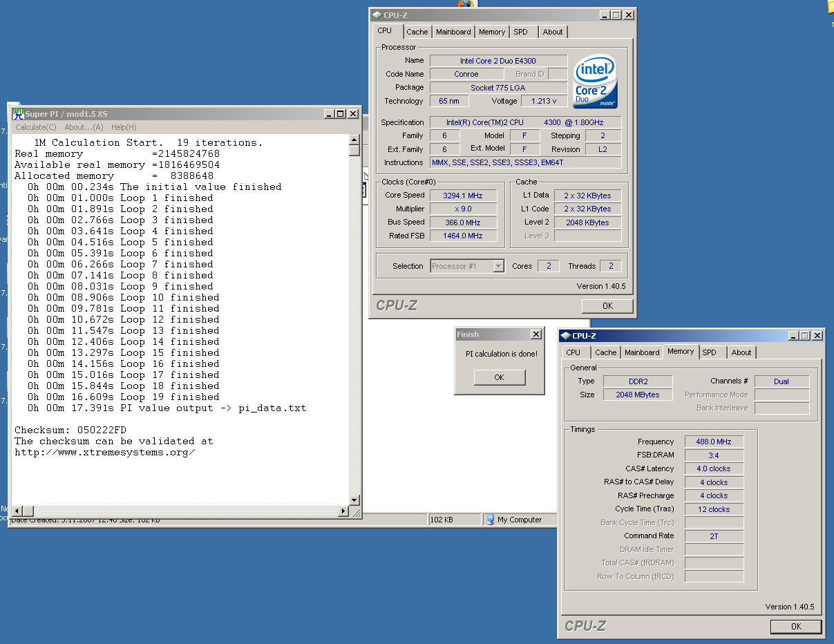Click the Multiplier x 9.0 field
The width and height of the screenshot is (834, 644).
tap(463, 209)
